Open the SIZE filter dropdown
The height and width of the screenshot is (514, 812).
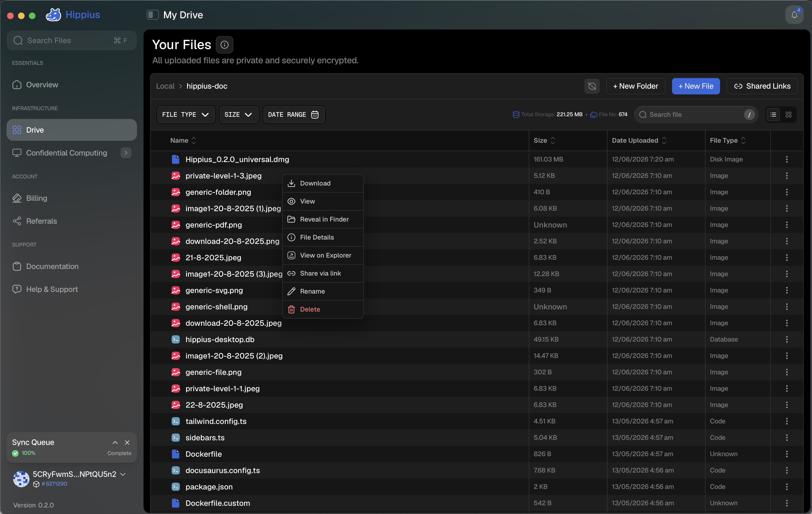[239, 115]
